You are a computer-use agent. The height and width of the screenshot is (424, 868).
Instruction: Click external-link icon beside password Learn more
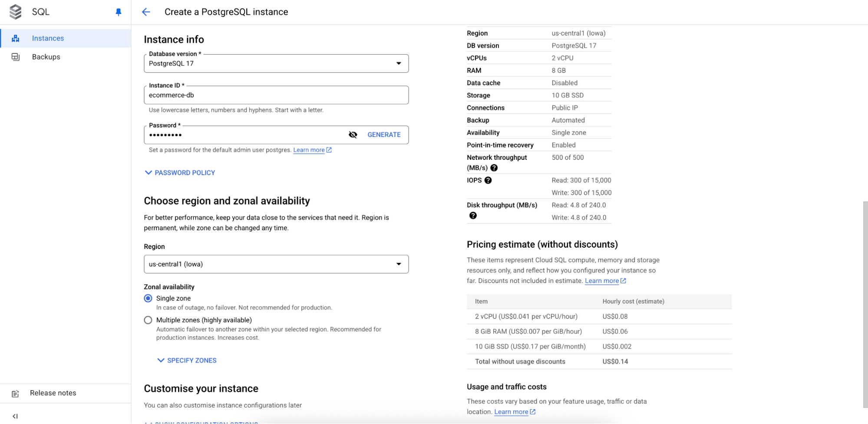click(x=329, y=150)
